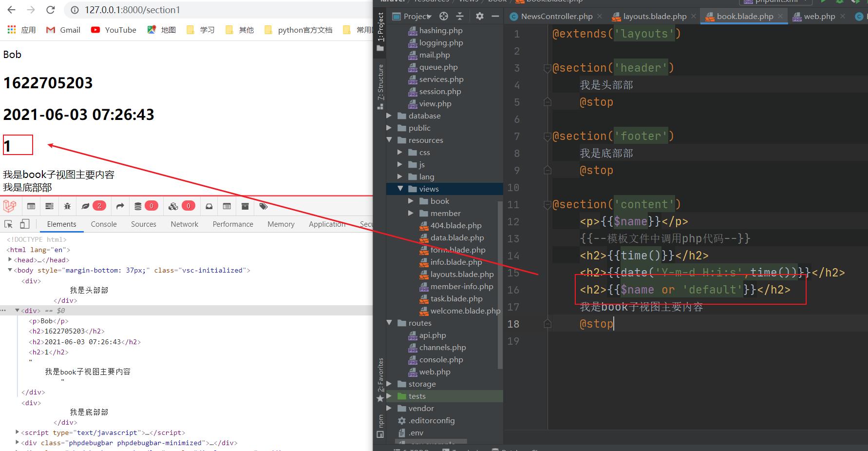Viewport: 868px width, 451px height.
Task: Click browser back arrow
Action: tap(12, 10)
